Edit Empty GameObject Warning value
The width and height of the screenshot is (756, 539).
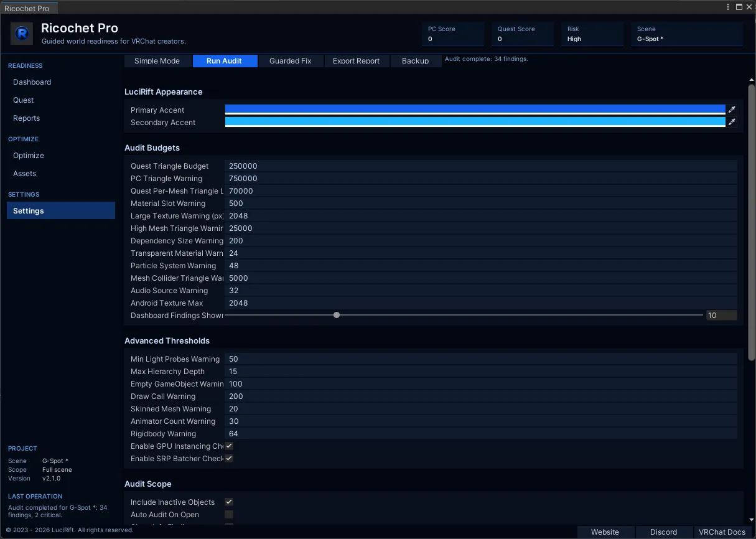tap(481, 384)
